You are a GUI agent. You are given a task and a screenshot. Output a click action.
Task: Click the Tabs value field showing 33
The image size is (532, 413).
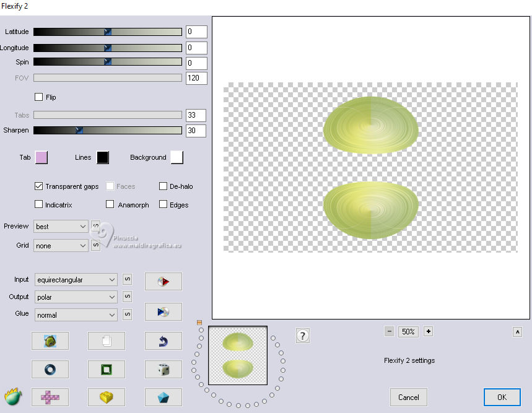tap(196, 115)
